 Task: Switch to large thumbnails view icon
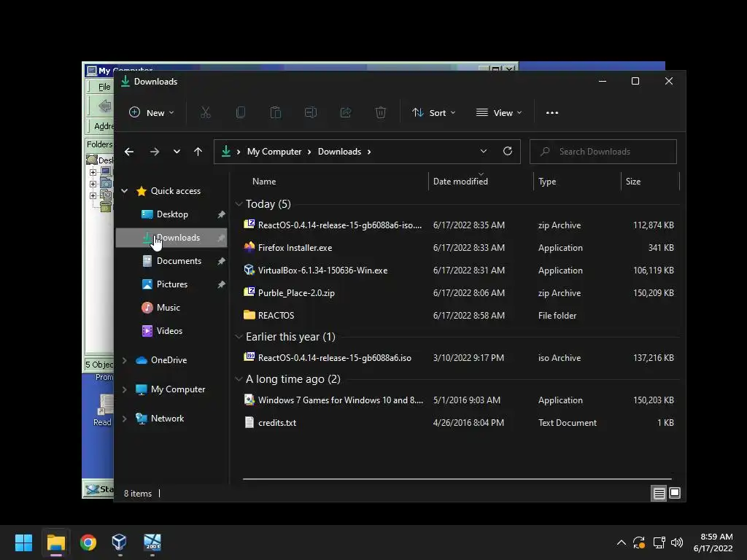(675, 494)
